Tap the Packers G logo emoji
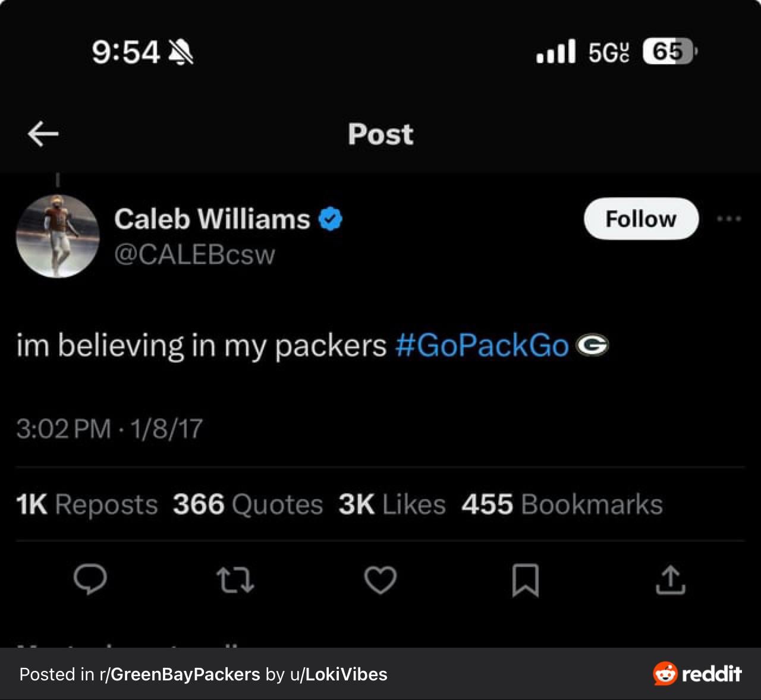Viewport: 761px width, 700px height. pyautogui.click(x=592, y=345)
